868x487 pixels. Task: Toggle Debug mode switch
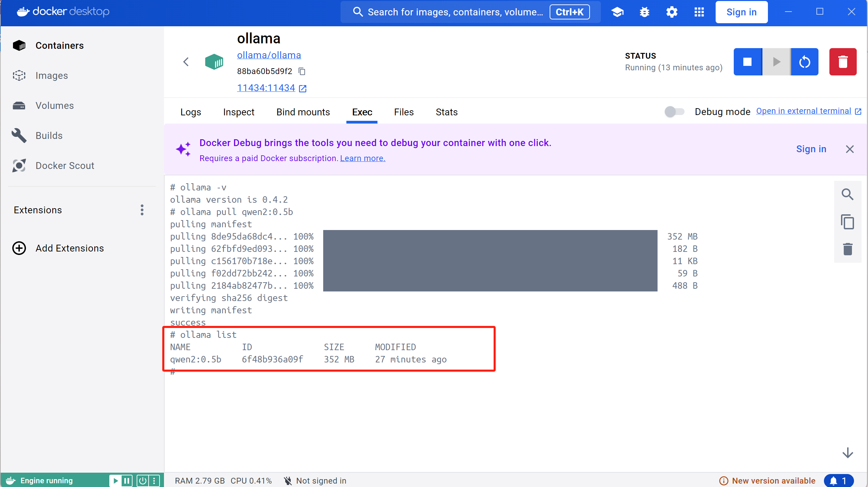point(674,112)
